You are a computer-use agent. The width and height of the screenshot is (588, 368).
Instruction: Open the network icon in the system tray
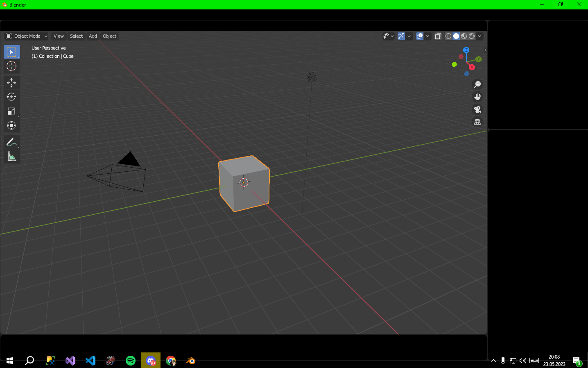(x=513, y=361)
